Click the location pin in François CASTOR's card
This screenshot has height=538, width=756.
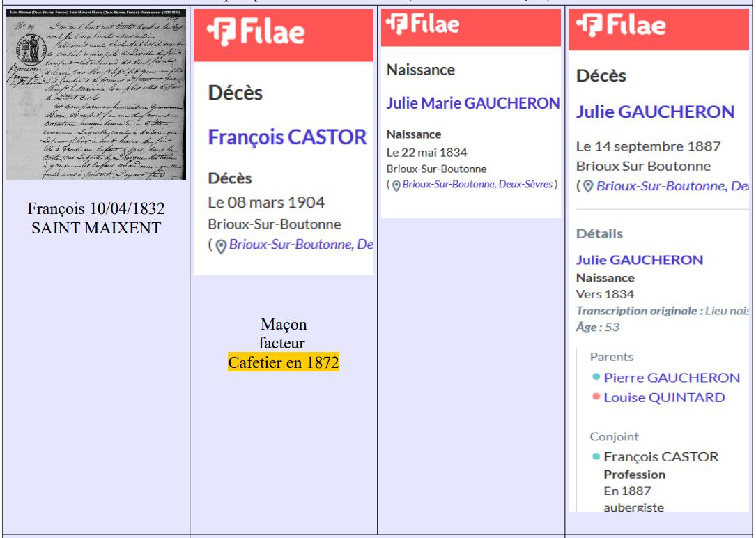tap(221, 246)
